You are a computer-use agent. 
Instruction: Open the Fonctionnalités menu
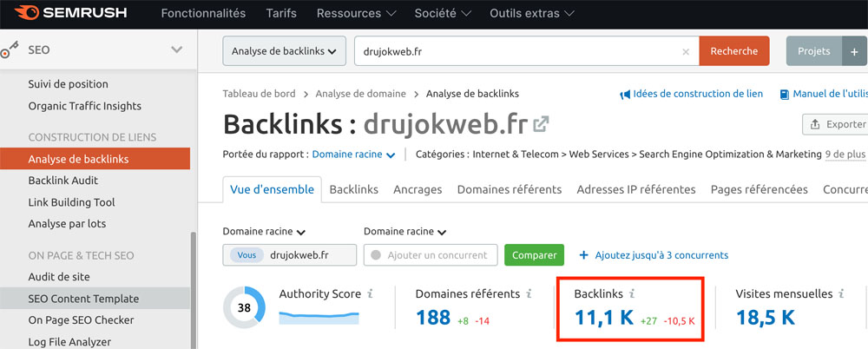pyautogui.click(x=203, y=13)
